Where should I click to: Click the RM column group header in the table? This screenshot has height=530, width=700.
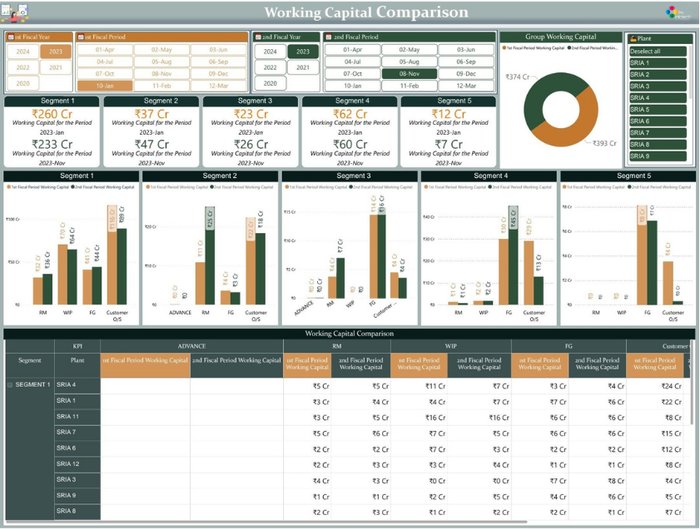click(337, 346)
